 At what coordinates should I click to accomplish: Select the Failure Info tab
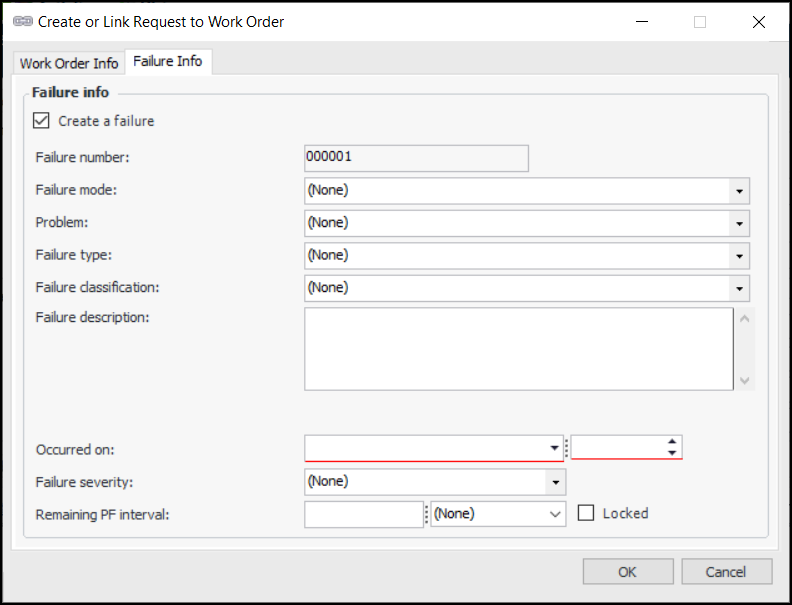coord(167,62)
